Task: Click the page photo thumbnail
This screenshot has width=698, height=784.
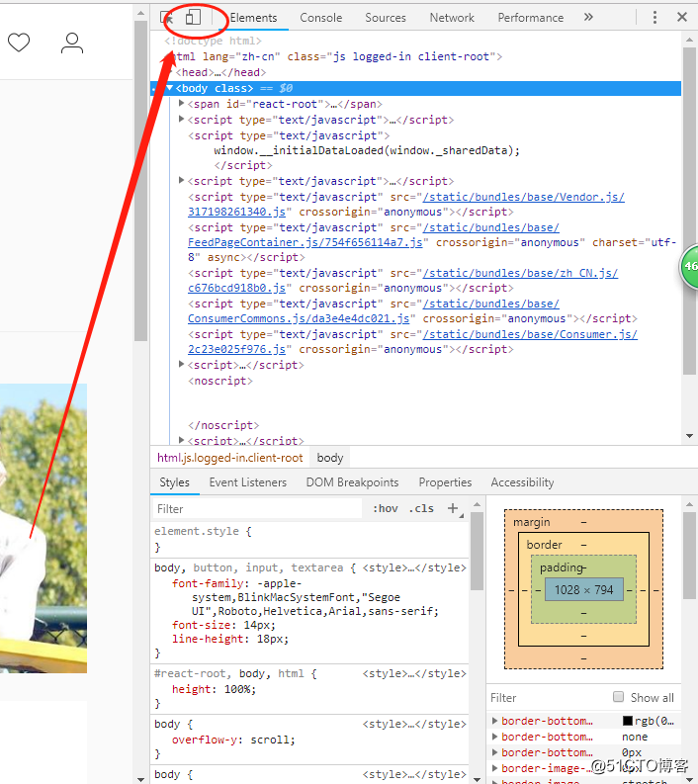Action: click(44, 528)
